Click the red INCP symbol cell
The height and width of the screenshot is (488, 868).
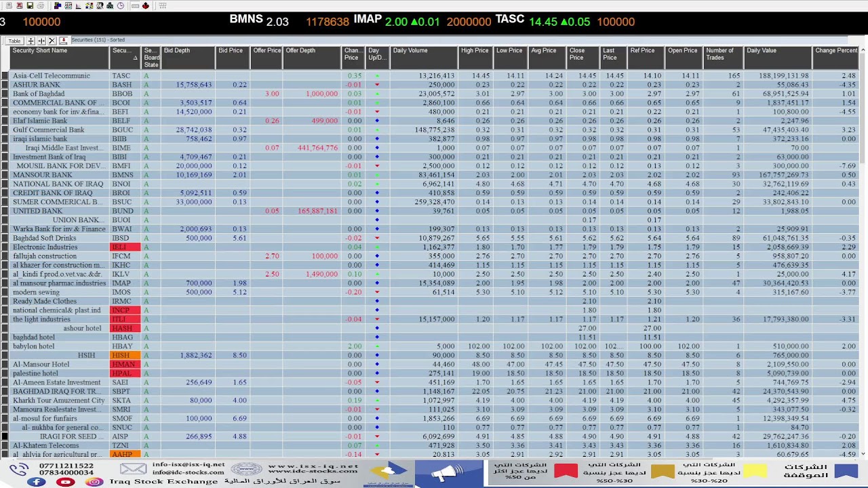point(125,310)
